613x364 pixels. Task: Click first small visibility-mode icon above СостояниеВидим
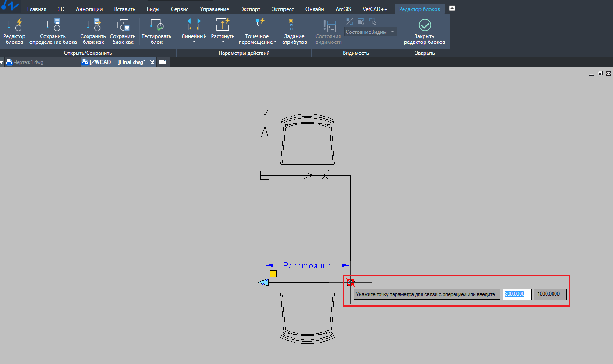350,21
